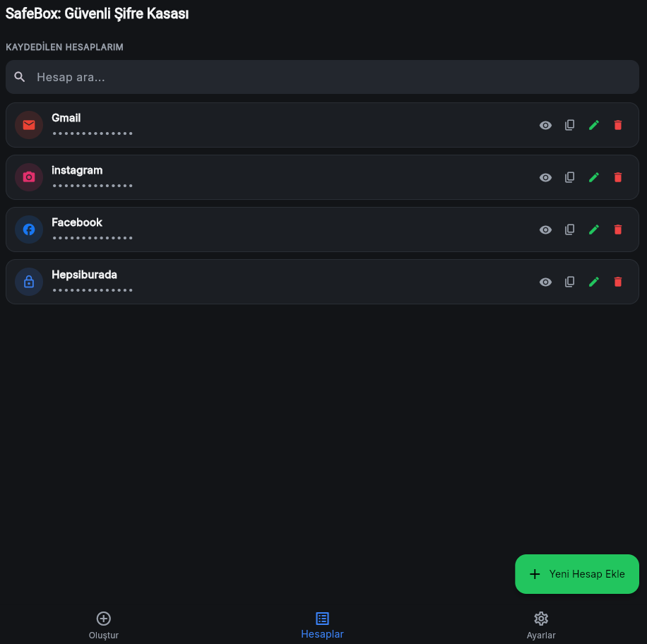647x644 pixels.
Task: Copy the instagram password
Action: (569, 177)
